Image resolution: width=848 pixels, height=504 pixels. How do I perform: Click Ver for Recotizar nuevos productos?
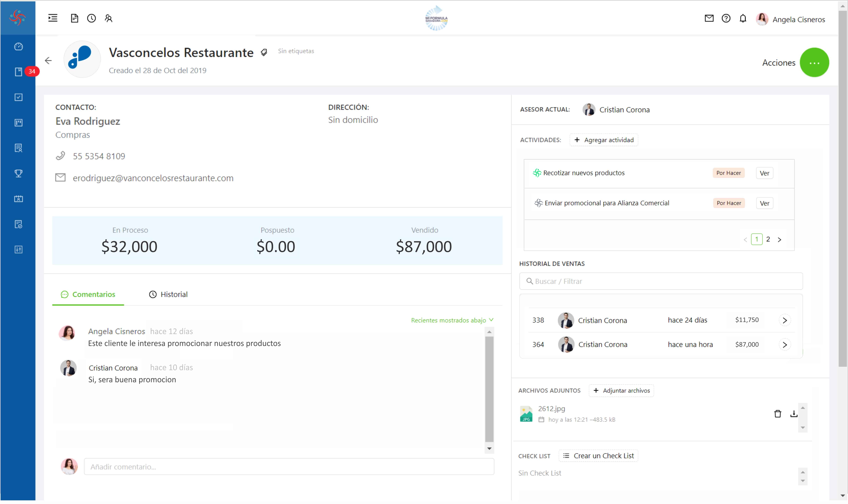(x=764, y=173)
